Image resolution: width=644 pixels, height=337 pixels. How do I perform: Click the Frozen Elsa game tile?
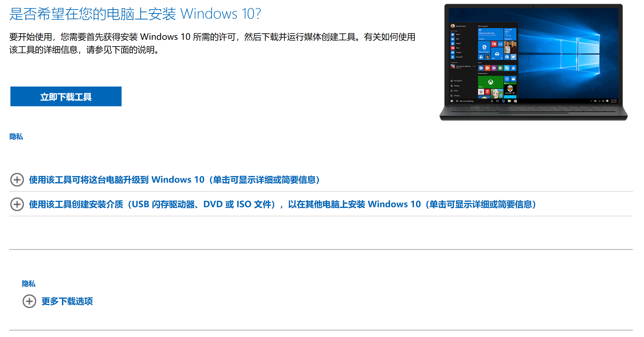point(497,93)
